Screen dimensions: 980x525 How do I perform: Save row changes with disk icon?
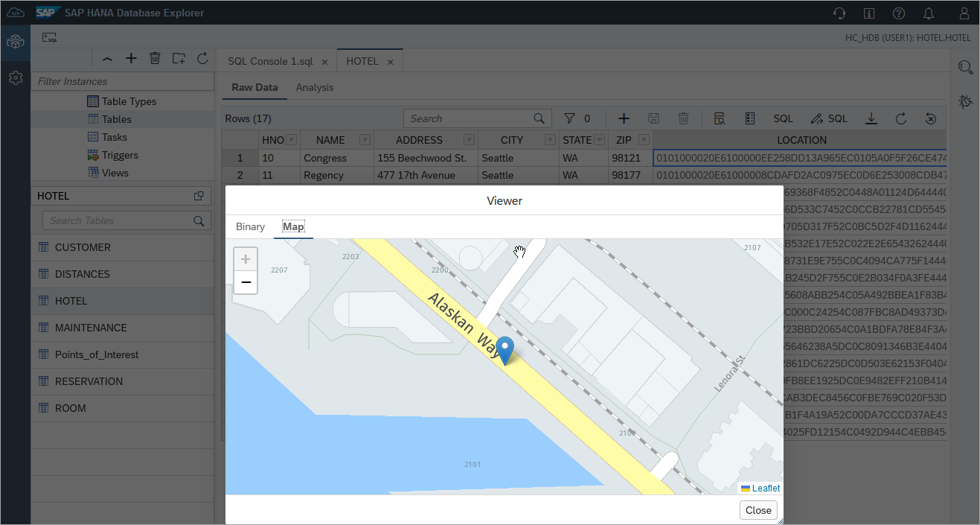(654, 118)
